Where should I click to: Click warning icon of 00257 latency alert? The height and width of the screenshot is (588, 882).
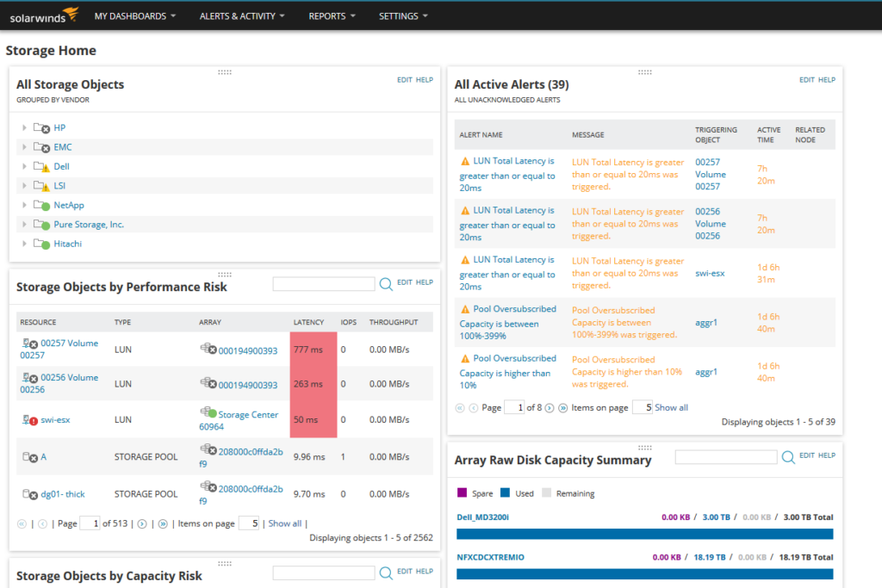coord(465,161)
